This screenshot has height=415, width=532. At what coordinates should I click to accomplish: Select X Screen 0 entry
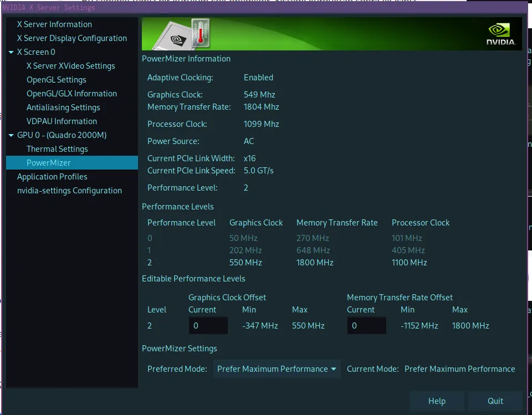point(36,52)
